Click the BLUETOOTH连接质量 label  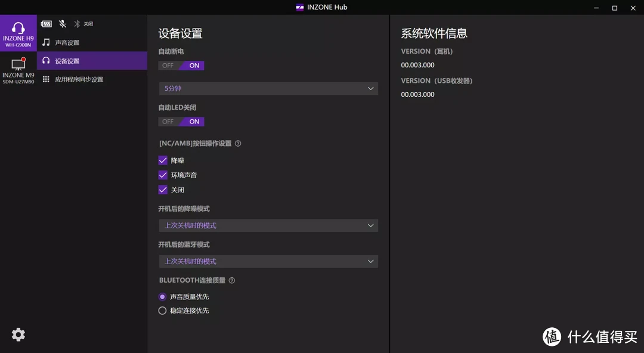[x=192, y=280]
